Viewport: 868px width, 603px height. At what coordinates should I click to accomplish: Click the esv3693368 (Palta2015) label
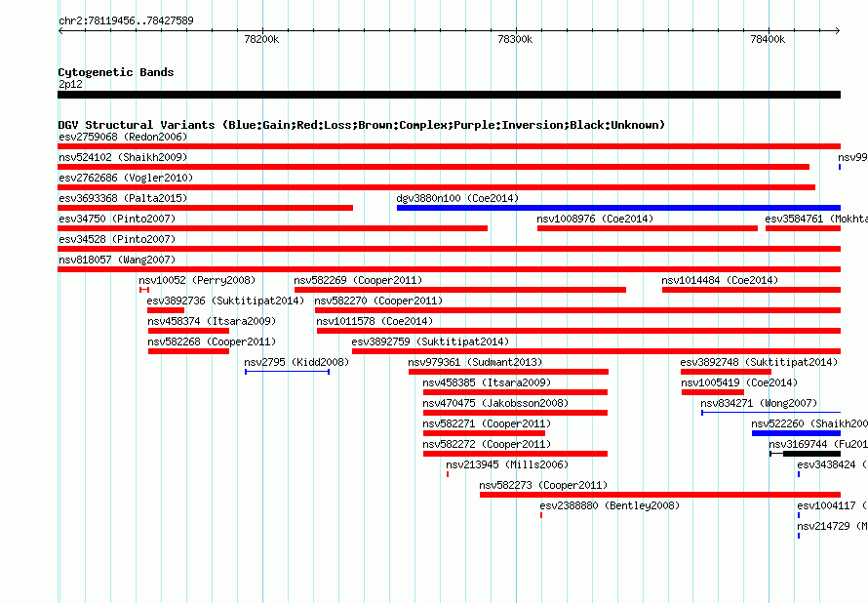[123, 198]
